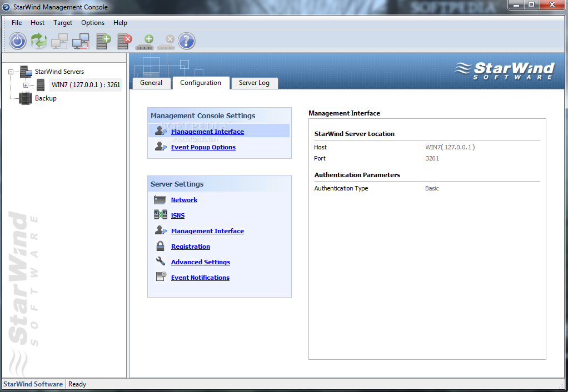This screenshot has width=568, height=392.
Task: Click the WIN7 server node icon
Action: (41, 85)
